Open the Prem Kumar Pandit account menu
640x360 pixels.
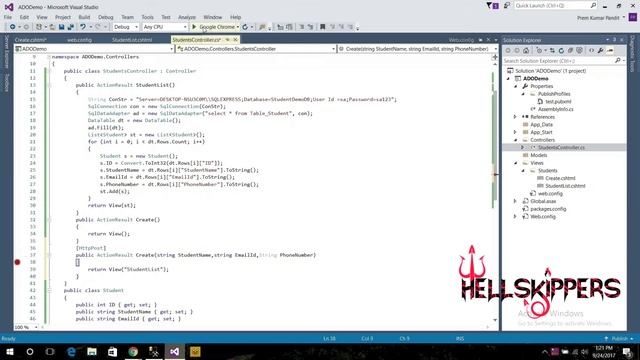(x=601, y=18)
